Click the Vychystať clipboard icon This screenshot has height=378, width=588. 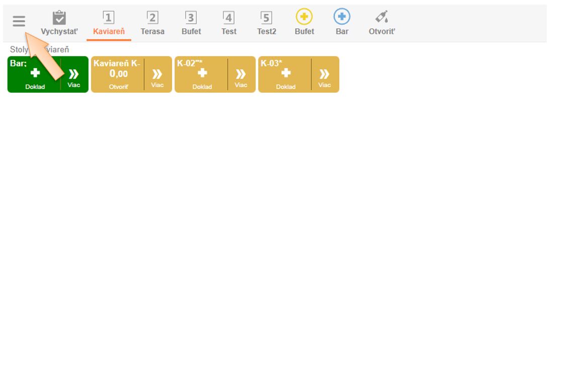click(59, 18)
